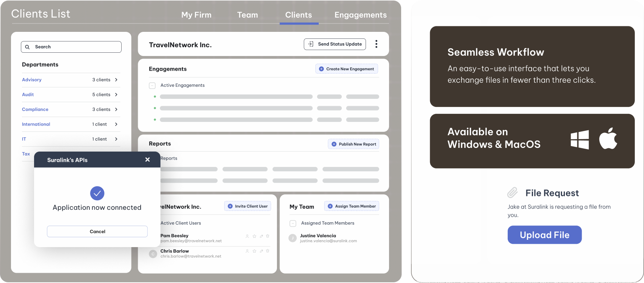
Task: Click the search magnifier icon
Action: pyautogui.click(x=27, y=47)
